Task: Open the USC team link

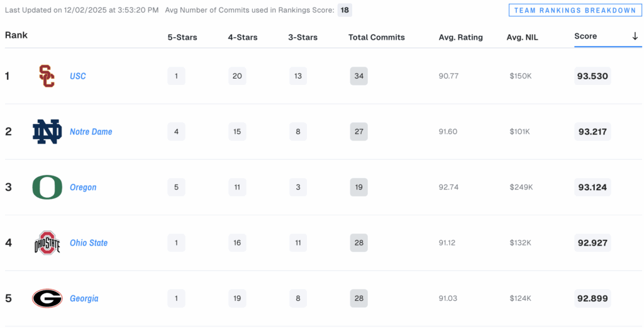Action: point(78,76)
